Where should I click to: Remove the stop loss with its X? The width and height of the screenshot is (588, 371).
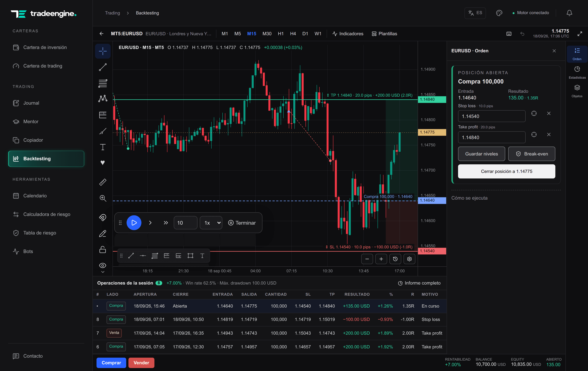(549, 113)
